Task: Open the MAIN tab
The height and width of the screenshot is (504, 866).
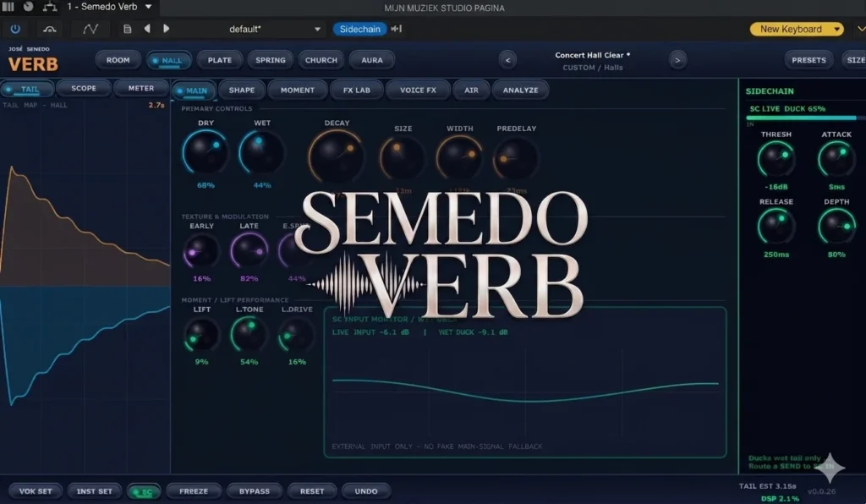Action: coord(192,90)
